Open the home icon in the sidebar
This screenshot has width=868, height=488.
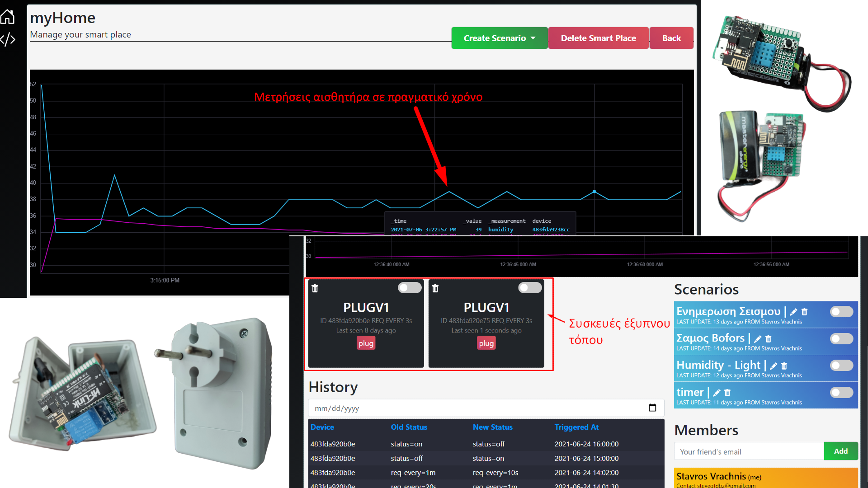tap(8, 17)
